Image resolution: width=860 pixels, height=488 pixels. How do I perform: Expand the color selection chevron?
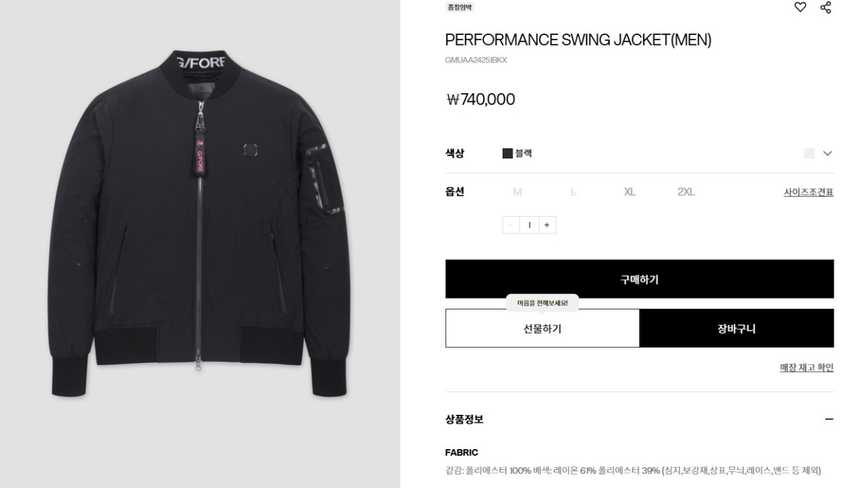[828, 154]
